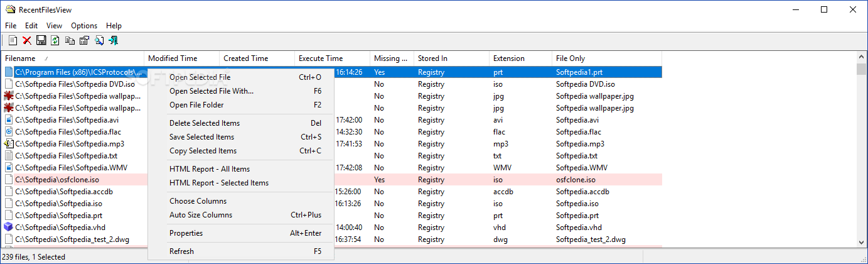Image resolution: width=868 pixels, height=264 pixels.
Task: Choose Save Selected Items
Action: tap(240, 137)
